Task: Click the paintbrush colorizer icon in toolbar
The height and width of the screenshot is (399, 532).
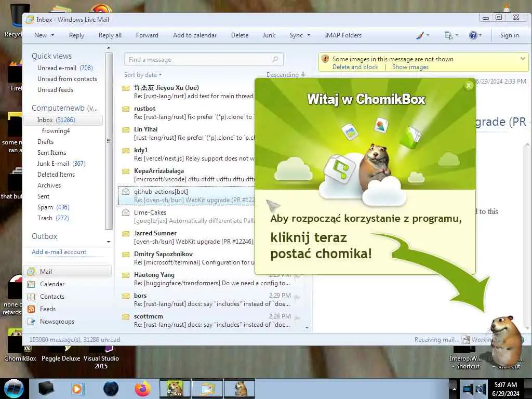Action: [420, 35]
